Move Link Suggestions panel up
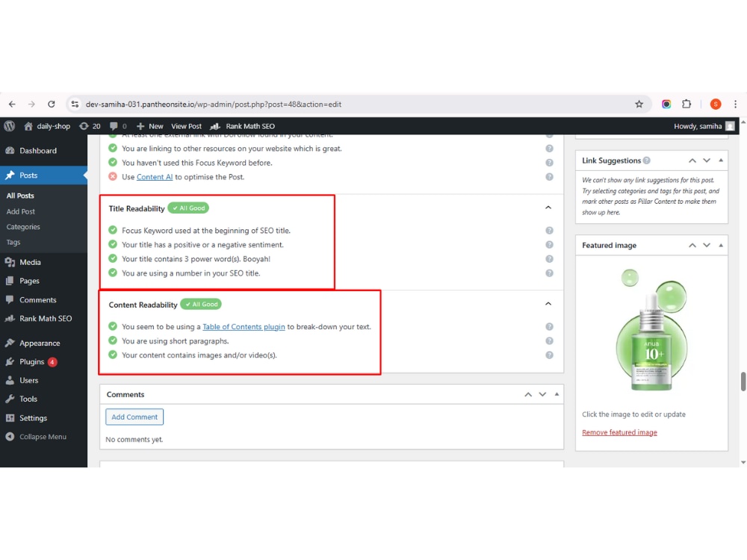The height and width of the screenshot is (560, 747). (x=692, y=161)
